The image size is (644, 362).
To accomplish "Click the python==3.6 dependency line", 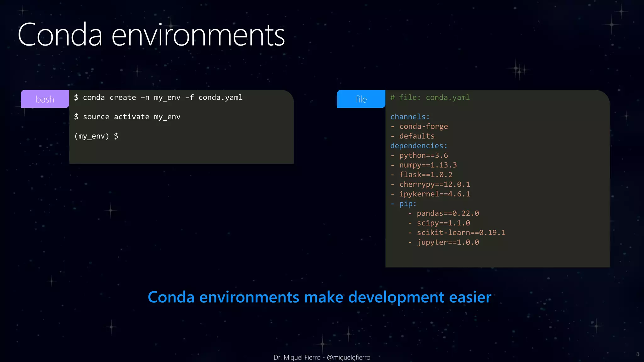I will [x=419, y=156].
